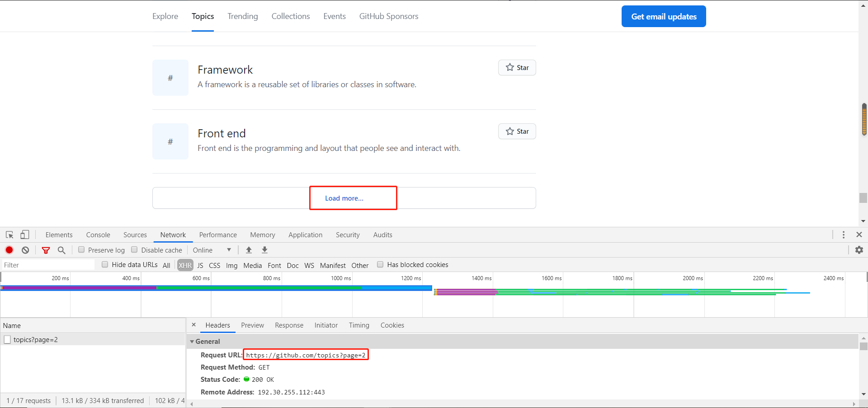Open the Security tab
This screenshot has width=868, height=408.
pyautogui.click(x=348, y=235)
